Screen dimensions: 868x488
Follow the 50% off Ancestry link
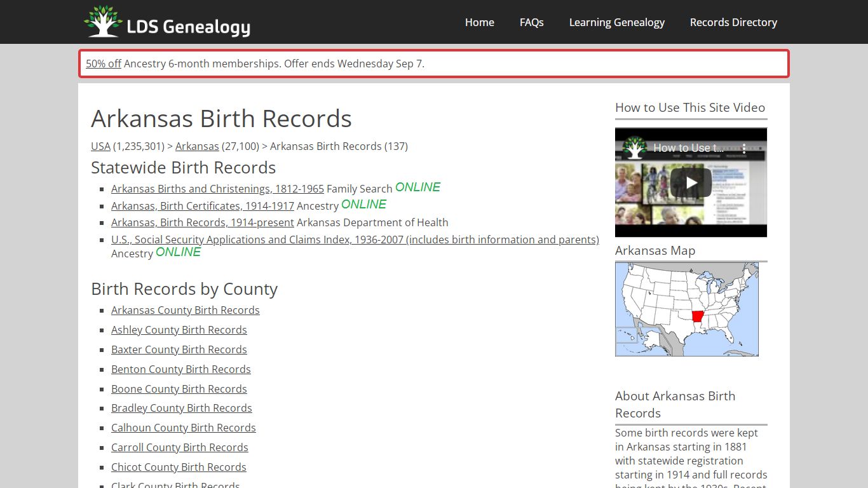(104, 64)
